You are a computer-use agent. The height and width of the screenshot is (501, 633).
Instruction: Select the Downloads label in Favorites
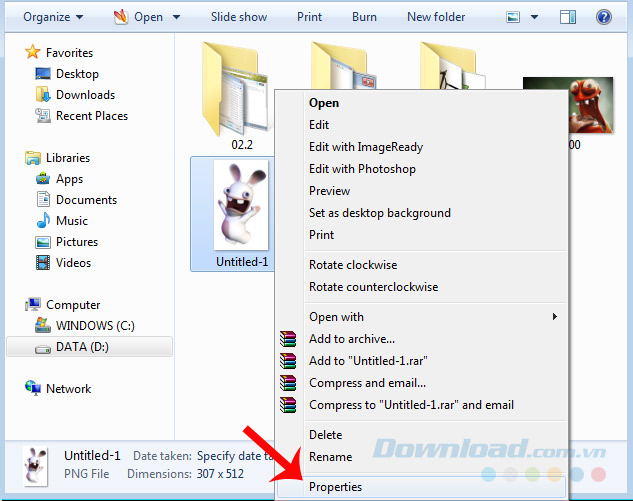click(86, 94)
